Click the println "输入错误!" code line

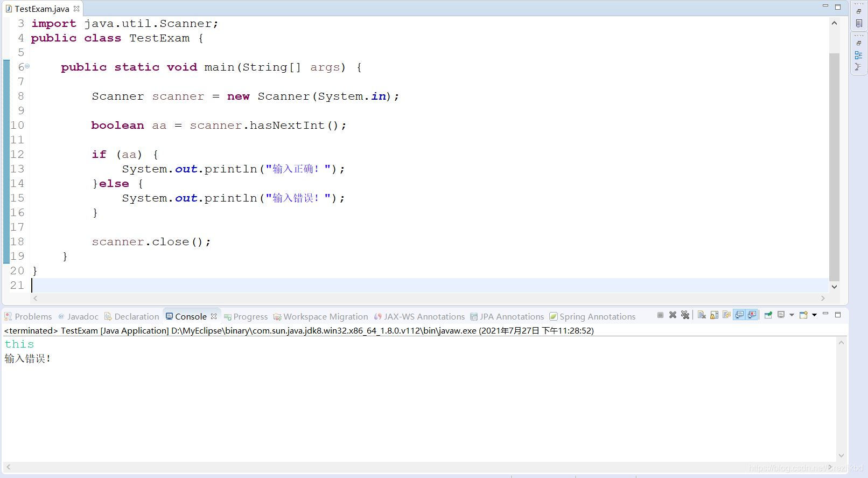[233, 198]
